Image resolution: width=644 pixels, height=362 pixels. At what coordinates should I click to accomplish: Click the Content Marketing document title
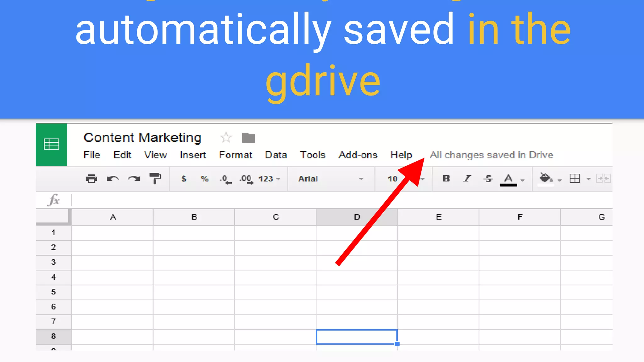coord(142,138)
